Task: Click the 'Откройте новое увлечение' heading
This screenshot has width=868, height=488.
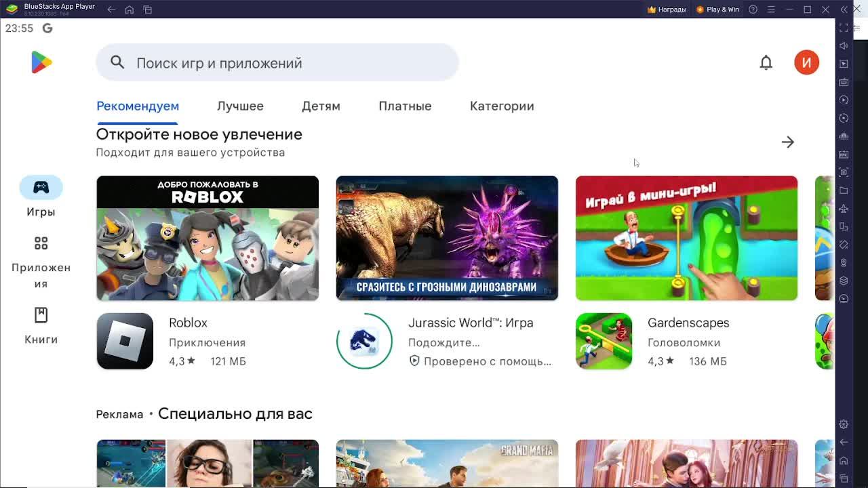Action: point(199,134)
